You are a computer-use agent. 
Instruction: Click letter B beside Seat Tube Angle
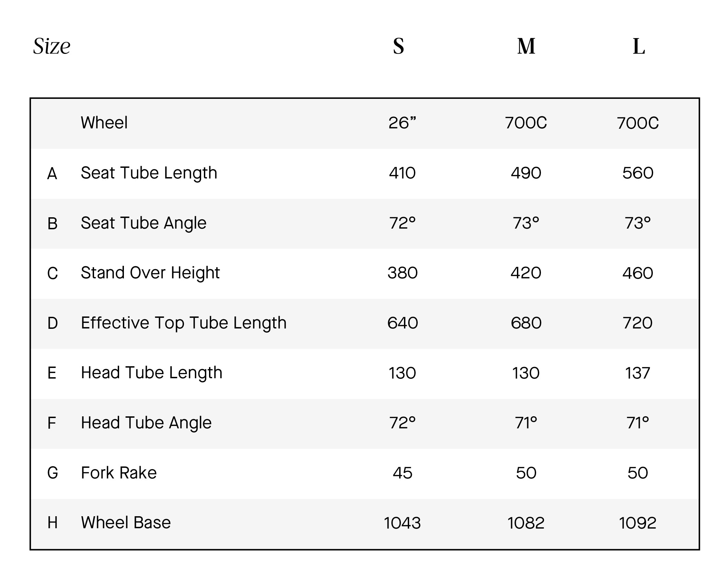tap(52, 223)
